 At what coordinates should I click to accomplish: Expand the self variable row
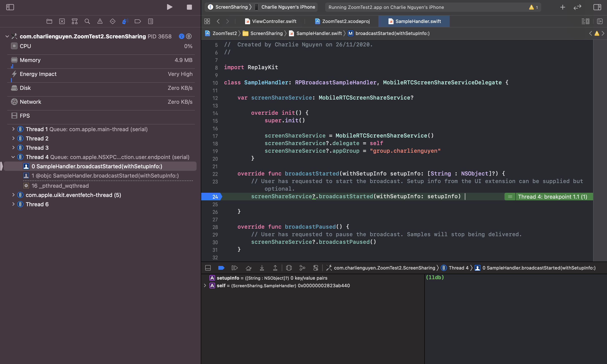(x=205, y=286)
